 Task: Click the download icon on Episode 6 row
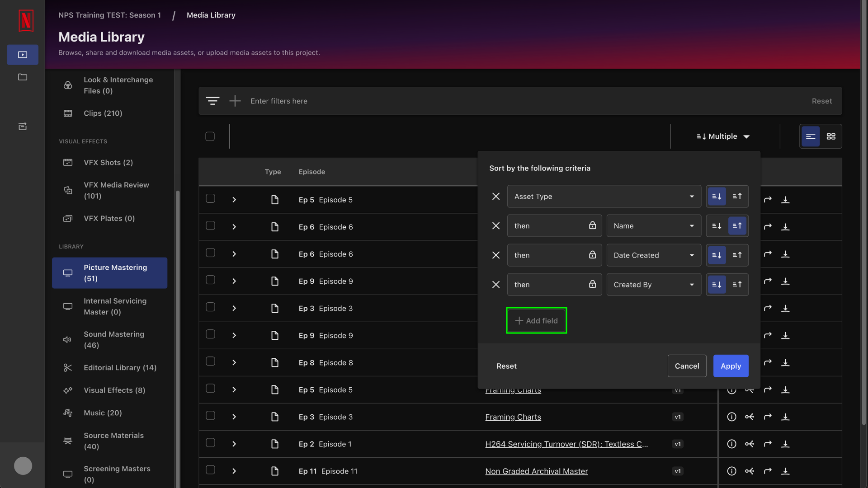click(785, 226)
